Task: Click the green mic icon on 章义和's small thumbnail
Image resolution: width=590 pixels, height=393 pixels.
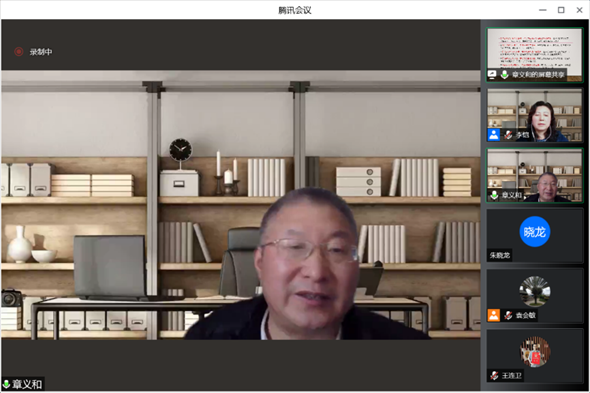Action: pos(494,195)
